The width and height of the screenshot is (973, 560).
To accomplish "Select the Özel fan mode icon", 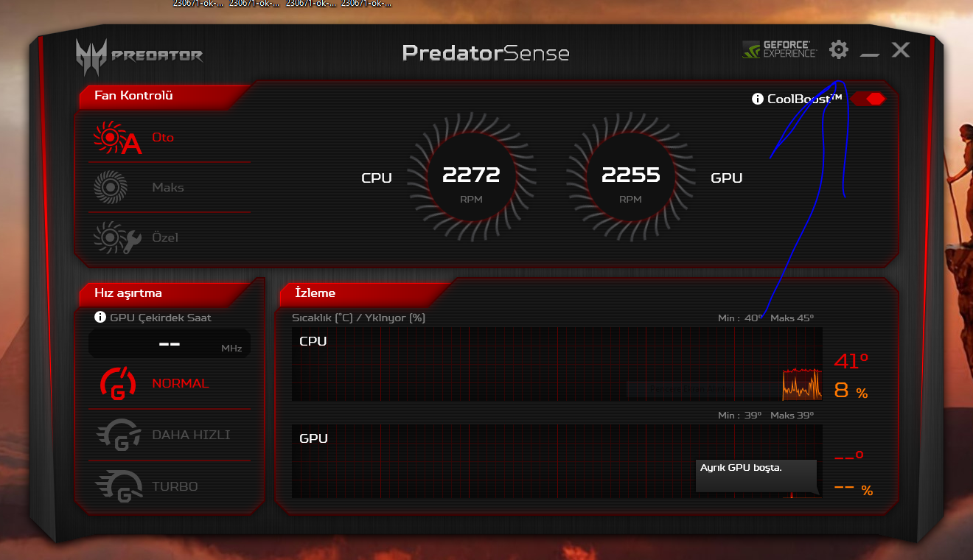I will (117, 237).
